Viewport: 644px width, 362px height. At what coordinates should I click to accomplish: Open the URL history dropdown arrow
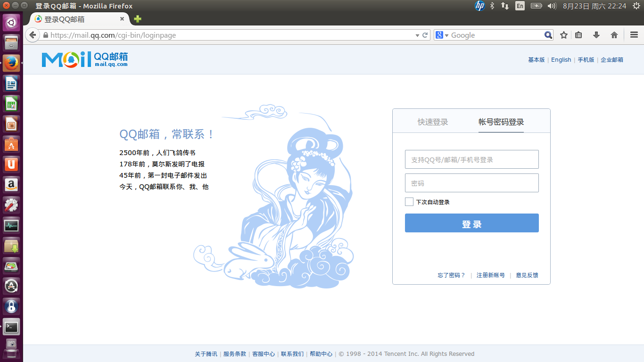pos(417,35)
